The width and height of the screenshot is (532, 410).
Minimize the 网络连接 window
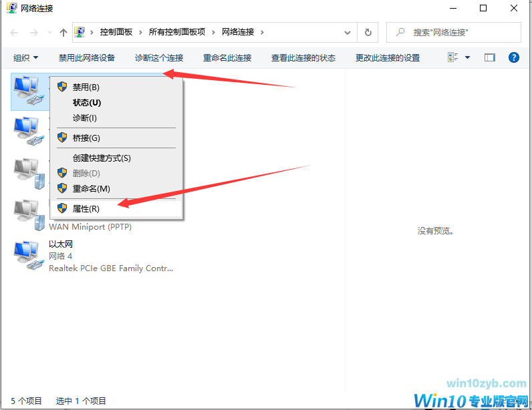pos(453,8)
